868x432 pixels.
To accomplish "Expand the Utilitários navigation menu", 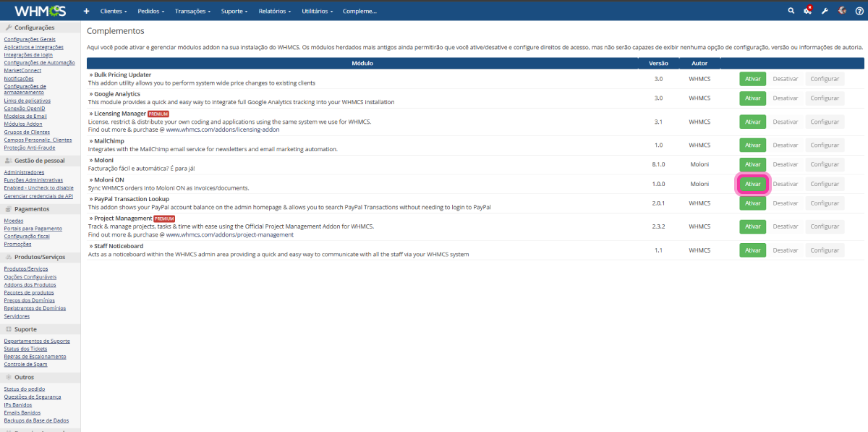I will pos(318,12).
